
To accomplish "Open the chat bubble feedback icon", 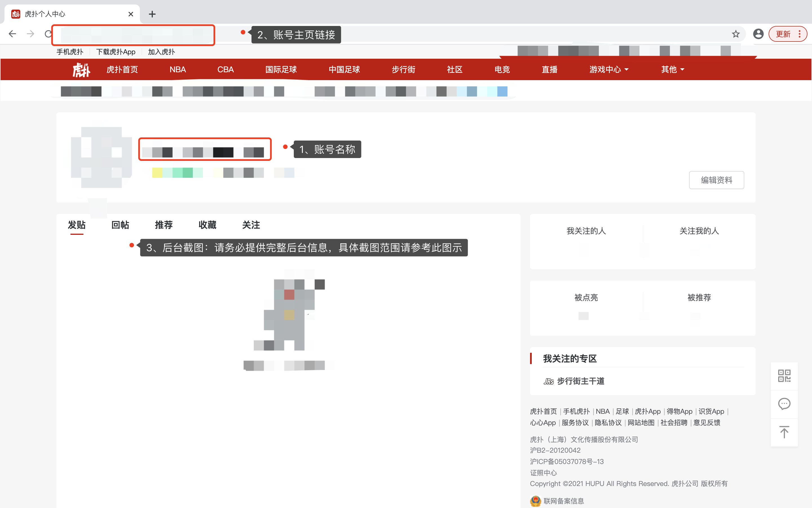I will (x=784, y=404).
